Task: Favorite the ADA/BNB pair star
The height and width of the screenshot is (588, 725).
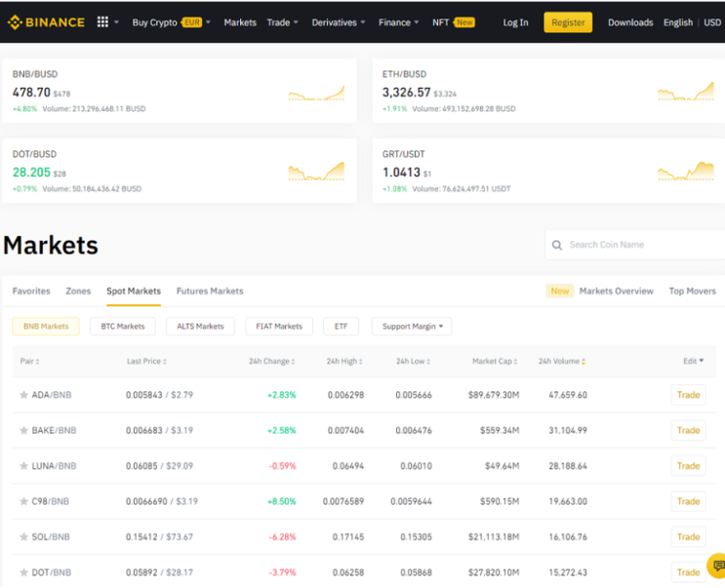Action: 23,395
